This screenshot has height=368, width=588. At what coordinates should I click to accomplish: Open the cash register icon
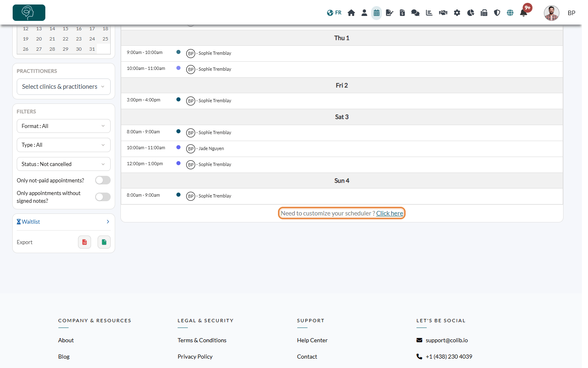(484, 13)
